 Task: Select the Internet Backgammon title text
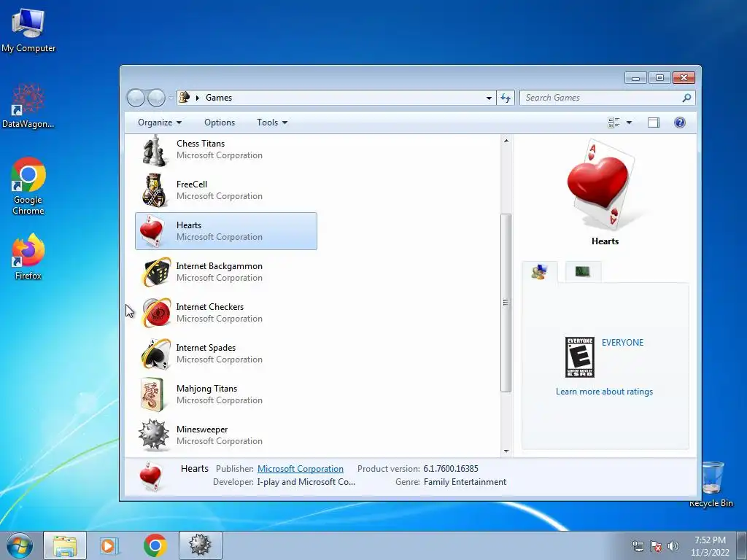tap(219, 265)
